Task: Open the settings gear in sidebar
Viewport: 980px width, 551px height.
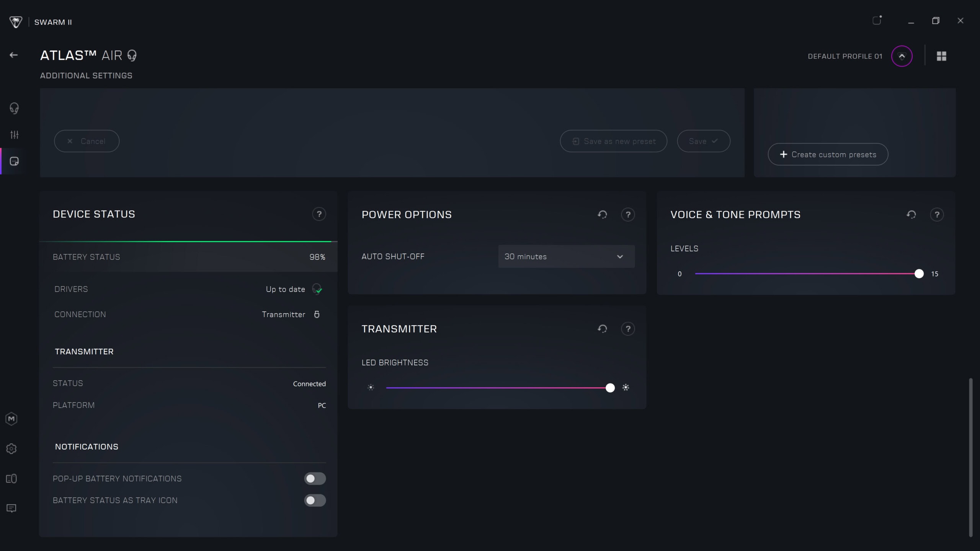Action: [11, 448]
